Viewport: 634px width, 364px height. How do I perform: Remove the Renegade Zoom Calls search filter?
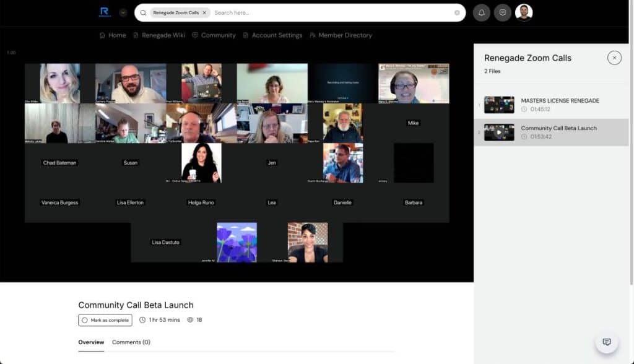[204, 13]
